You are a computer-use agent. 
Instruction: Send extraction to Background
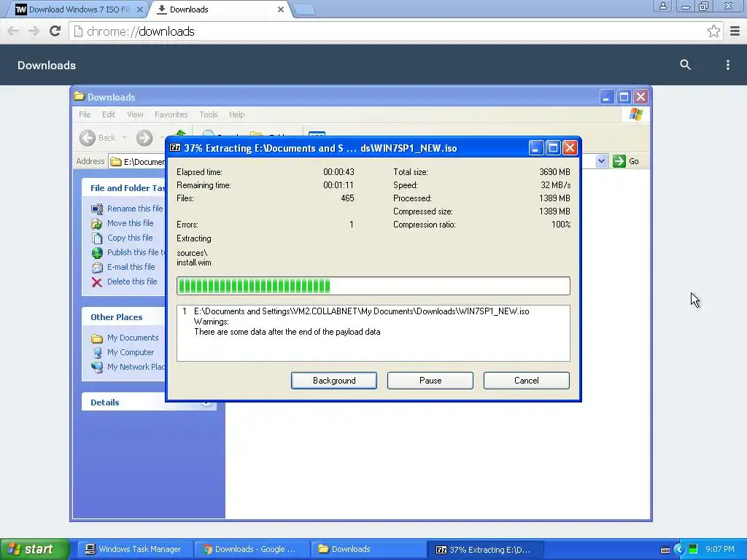click(333, 381)
